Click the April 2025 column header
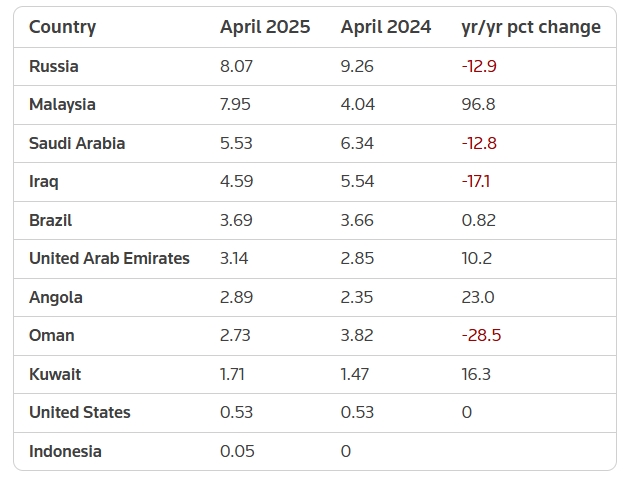This screenshot has height=478, width=628. tap(265, 27)
